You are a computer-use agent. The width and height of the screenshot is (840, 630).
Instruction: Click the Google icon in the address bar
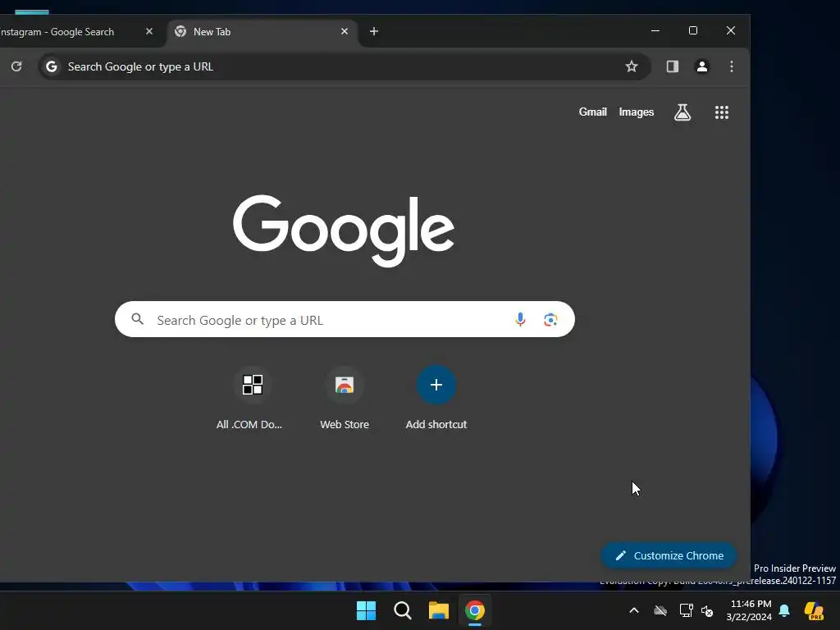[52, 66]
